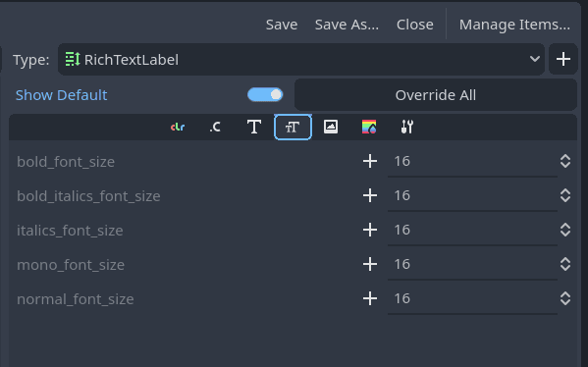Switch to the Fonts tab icon

[x=254, y=128]
